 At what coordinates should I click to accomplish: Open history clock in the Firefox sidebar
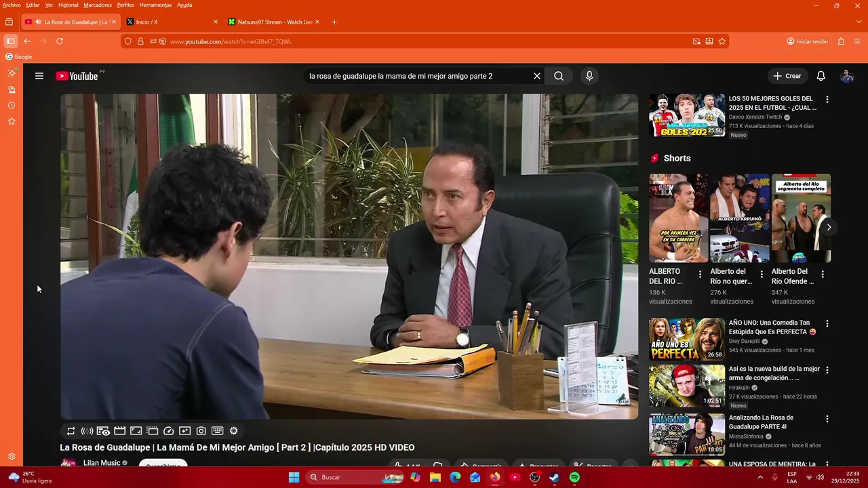pos(12,106)
